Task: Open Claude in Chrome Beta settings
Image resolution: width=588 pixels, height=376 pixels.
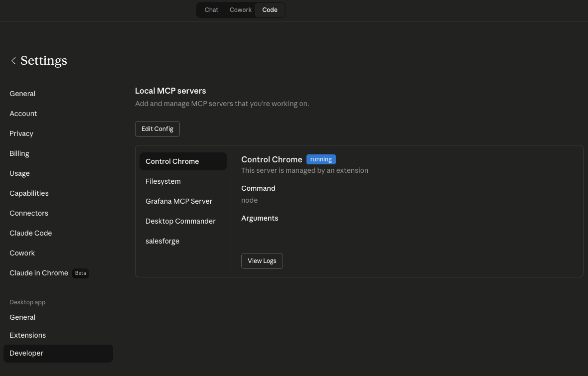Action: click(39, 273)
